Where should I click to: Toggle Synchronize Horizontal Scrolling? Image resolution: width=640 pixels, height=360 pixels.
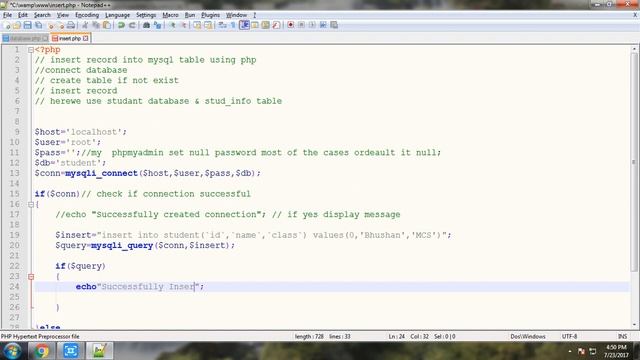pyautogui.click(x=208, y=25)
